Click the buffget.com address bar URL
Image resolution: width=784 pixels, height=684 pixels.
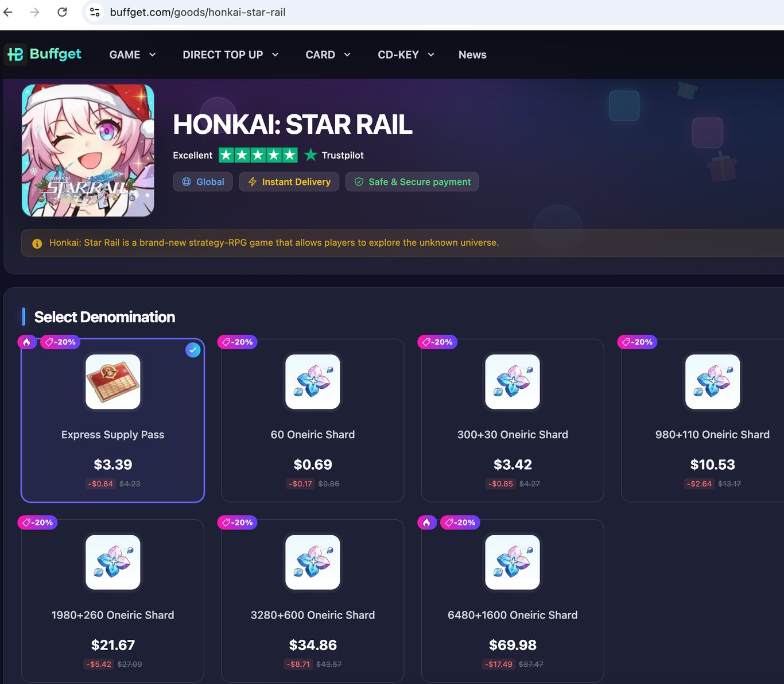(197, 12)
